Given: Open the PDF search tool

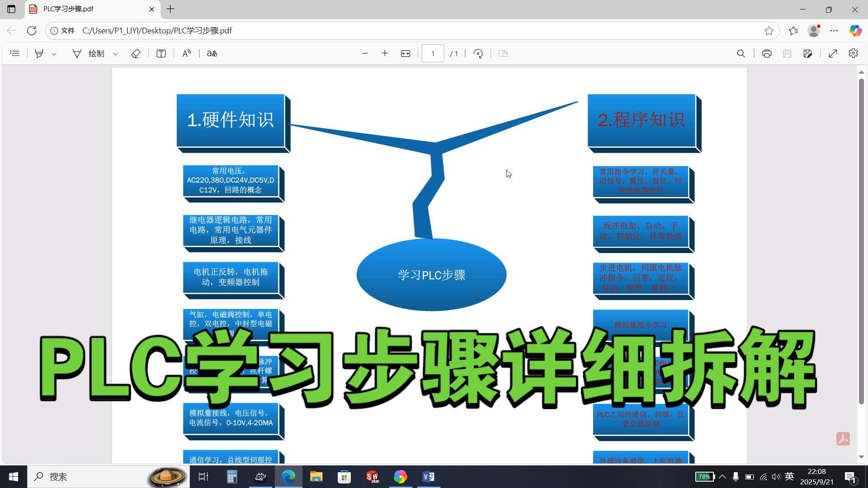Looking at the screenshot, I should point(741,53).
